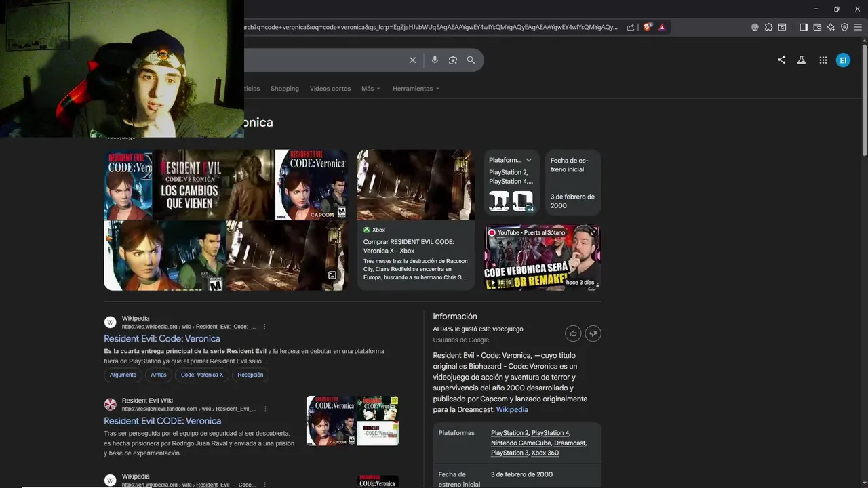
Task: Open Google Lens image search
Action: pyautogui.click(x=453, y=60)
